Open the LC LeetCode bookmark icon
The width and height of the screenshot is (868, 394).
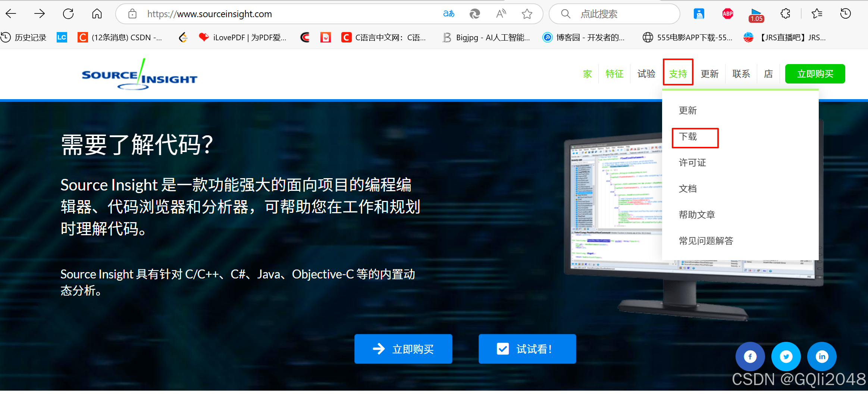click(x=62, y=37)
